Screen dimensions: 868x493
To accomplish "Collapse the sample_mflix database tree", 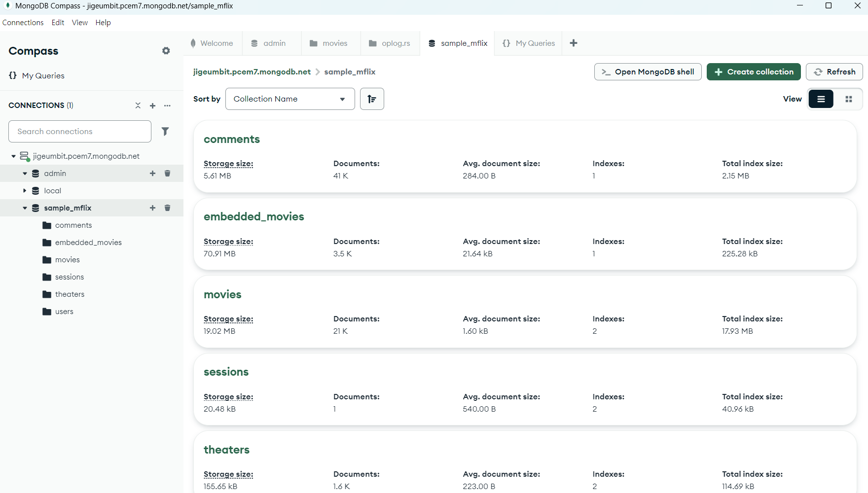I will (25, 208).
